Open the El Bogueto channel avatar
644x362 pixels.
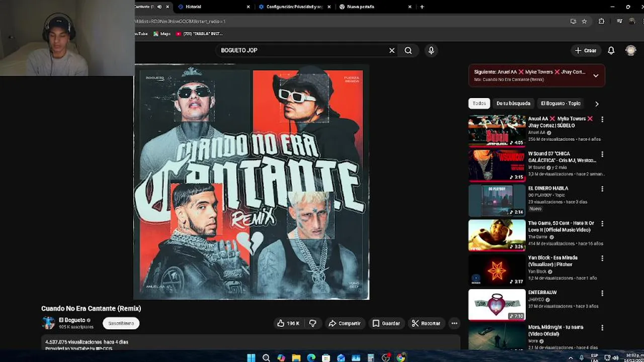click(48, 323)
